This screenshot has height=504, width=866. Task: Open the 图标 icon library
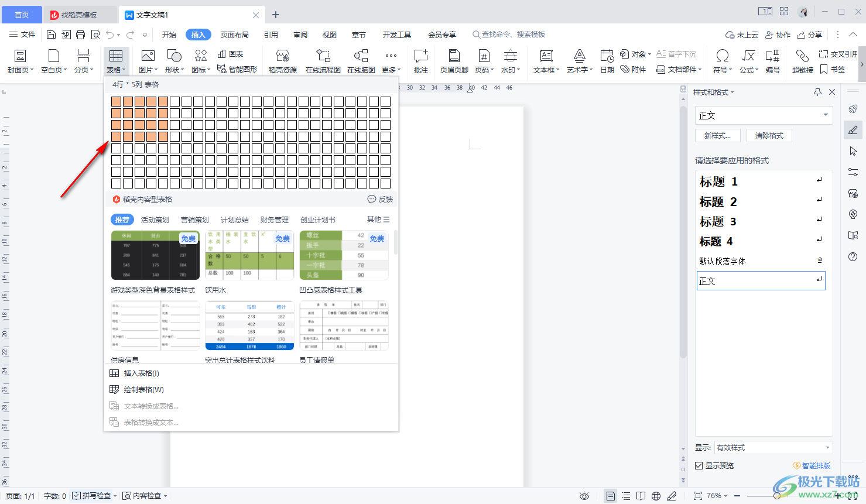pos(201,61)
